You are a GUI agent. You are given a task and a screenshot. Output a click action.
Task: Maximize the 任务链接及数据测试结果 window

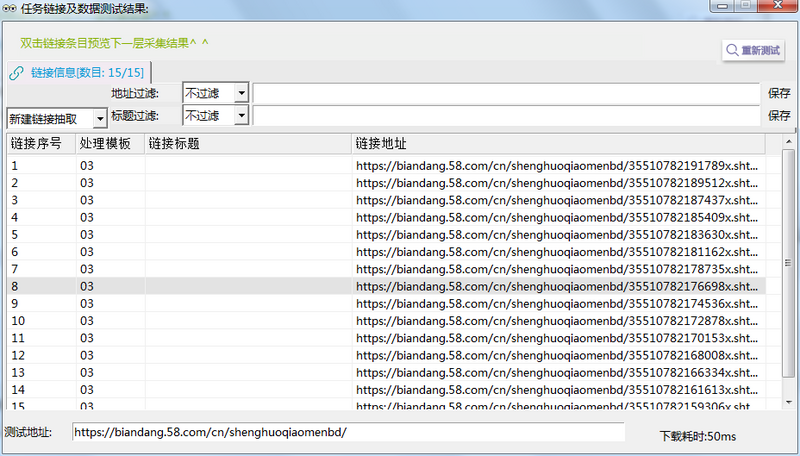pos(745,6)
